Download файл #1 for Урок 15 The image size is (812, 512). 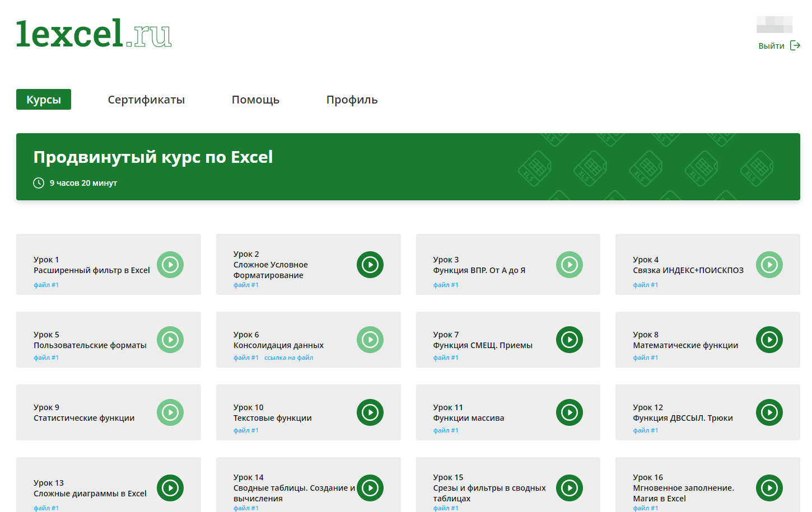[x=445, y=508]
